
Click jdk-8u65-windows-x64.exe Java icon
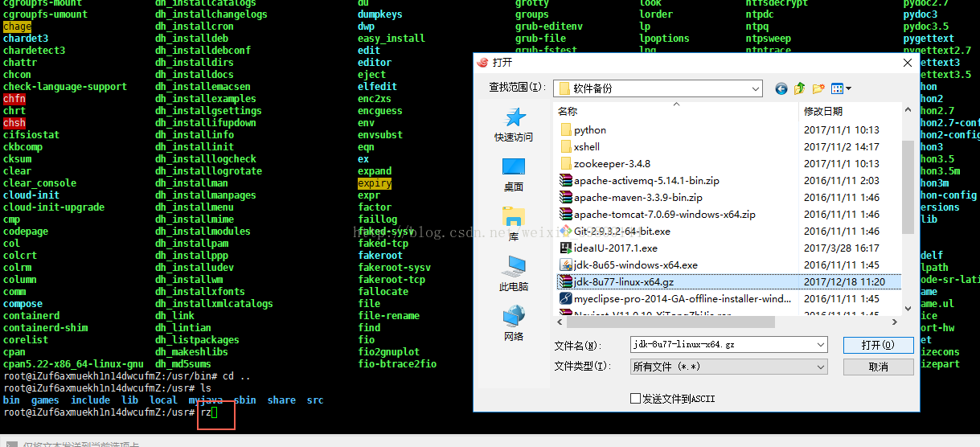pyautogui.click(x=565, y=265)
